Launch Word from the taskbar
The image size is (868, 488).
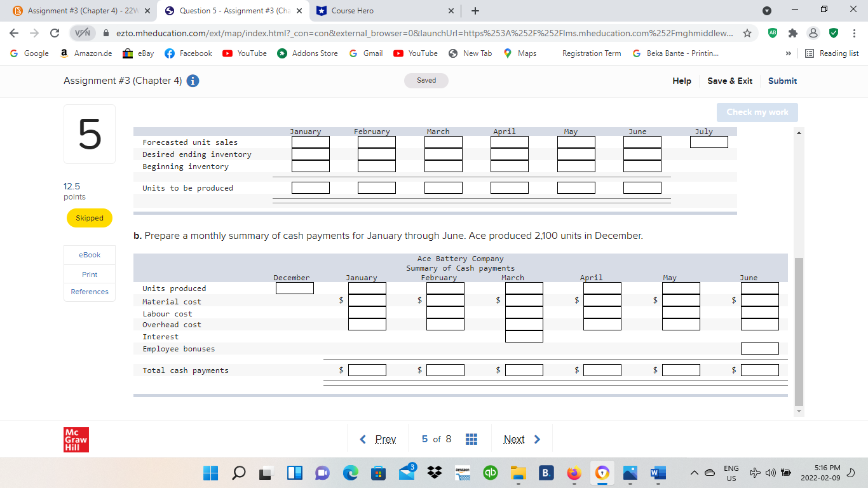[658, 473]
